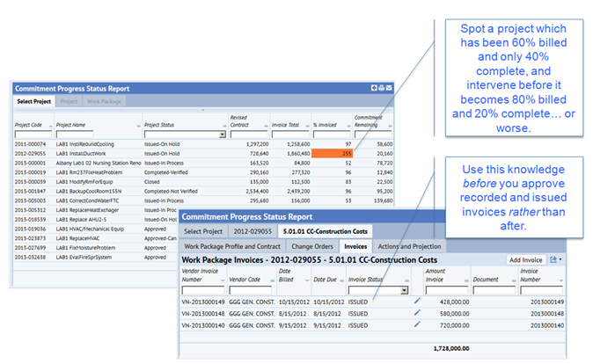The image size is (593, 364).
Task: Select the 5.01.01 CC-Construction Costs tab
Action: pos(326,231)
